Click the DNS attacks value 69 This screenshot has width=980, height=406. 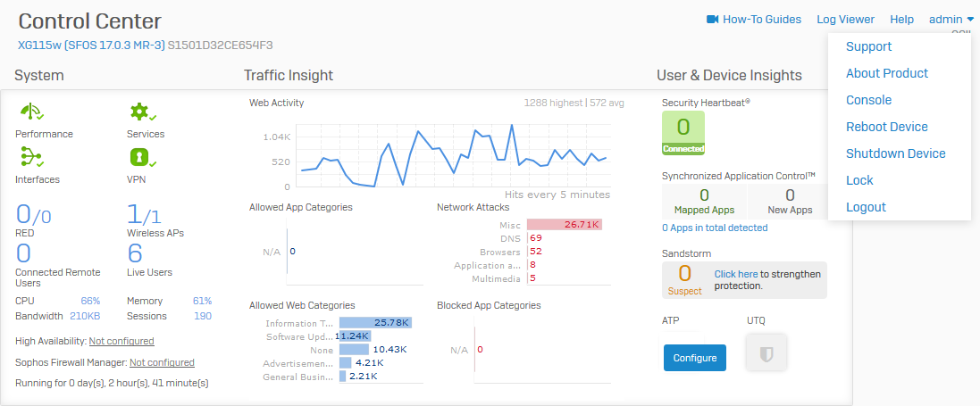point(535,238)
